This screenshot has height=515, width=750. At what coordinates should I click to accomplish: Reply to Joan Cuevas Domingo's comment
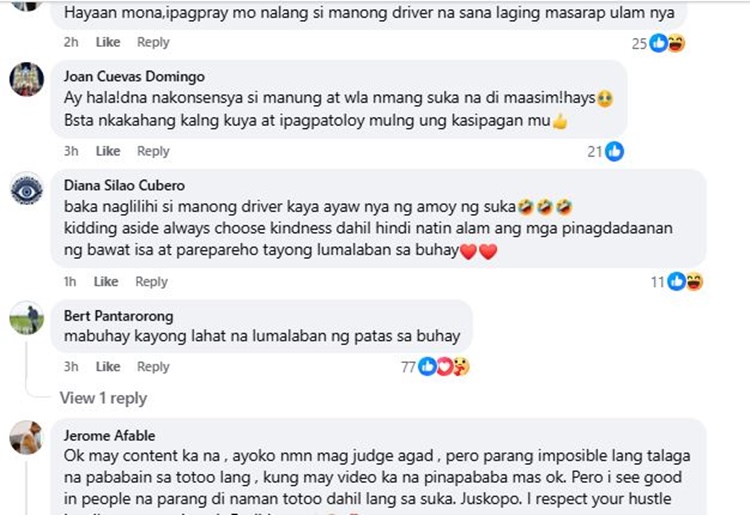(153, 151)
